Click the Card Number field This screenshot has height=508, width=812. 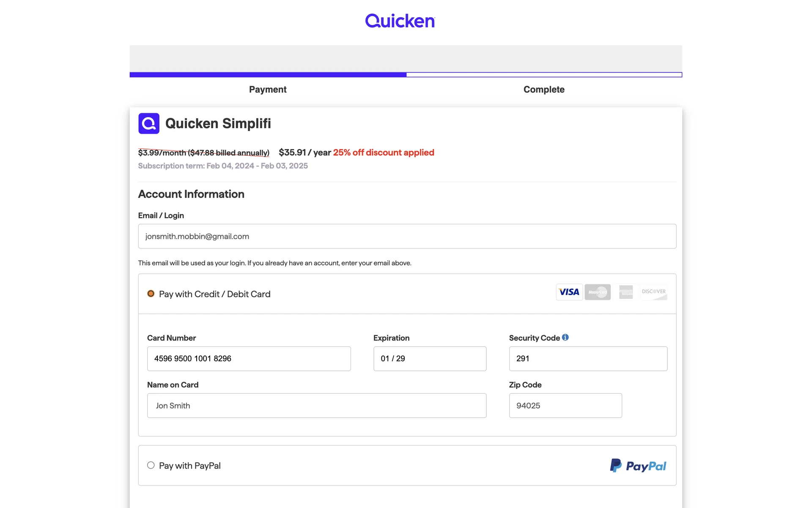click(x=249, y=359)
